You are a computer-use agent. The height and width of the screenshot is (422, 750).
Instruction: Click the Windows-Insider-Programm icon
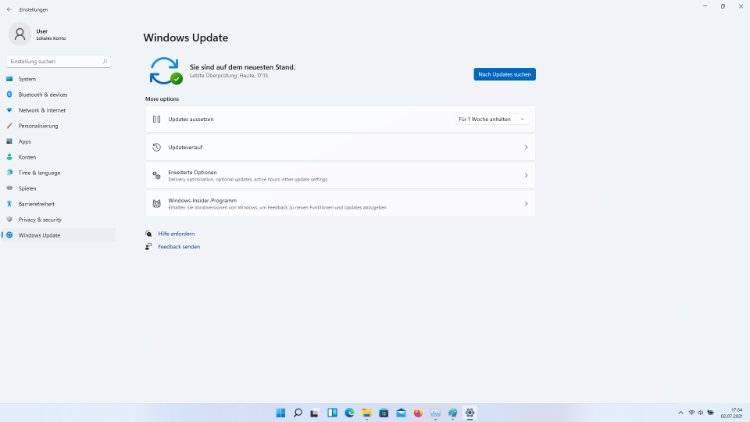pos(156,204)
